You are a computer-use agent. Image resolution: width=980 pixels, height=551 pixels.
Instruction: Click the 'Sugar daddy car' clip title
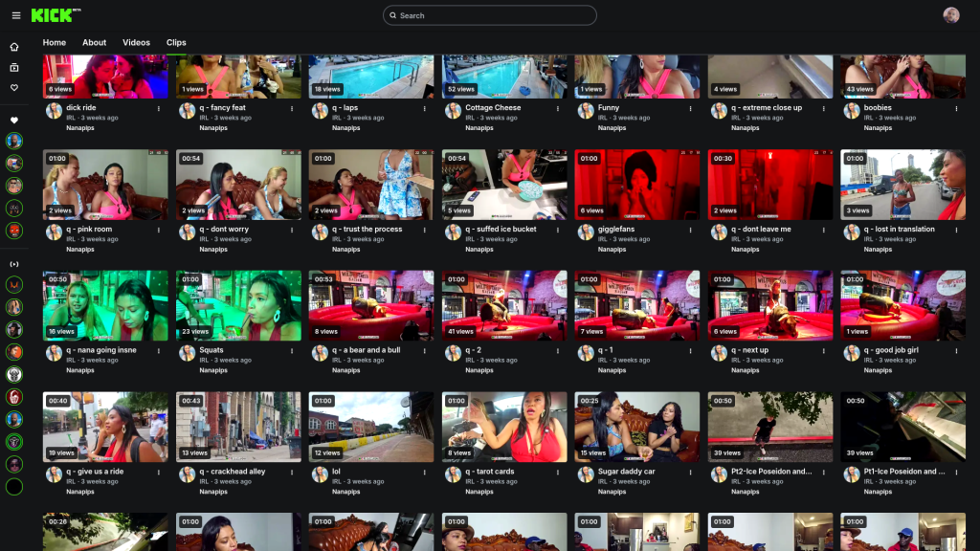(627, 472)
